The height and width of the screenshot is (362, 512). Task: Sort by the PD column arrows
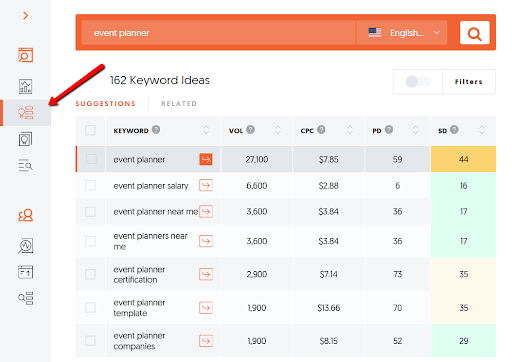pyautogui.click(x=415, y=130)
